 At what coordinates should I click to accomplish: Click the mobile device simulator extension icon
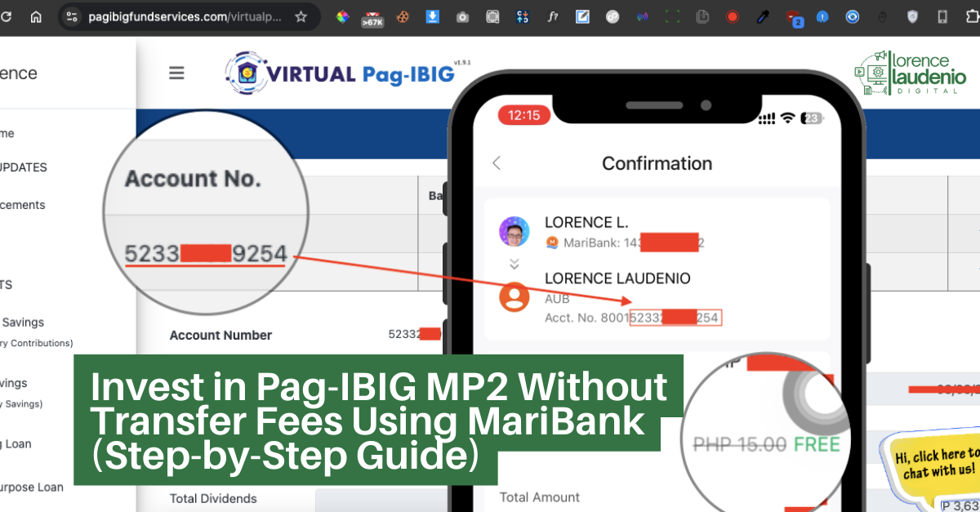click(942, 16)
